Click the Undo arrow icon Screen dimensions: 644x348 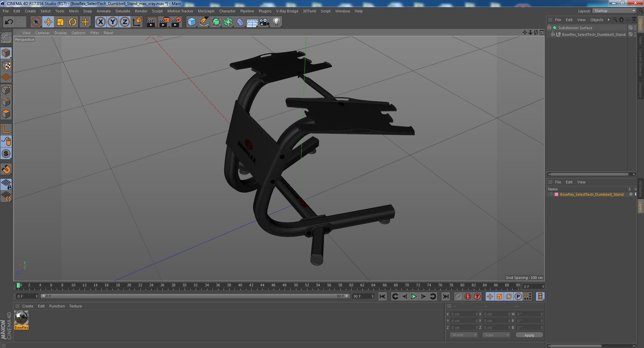(9, 22)
